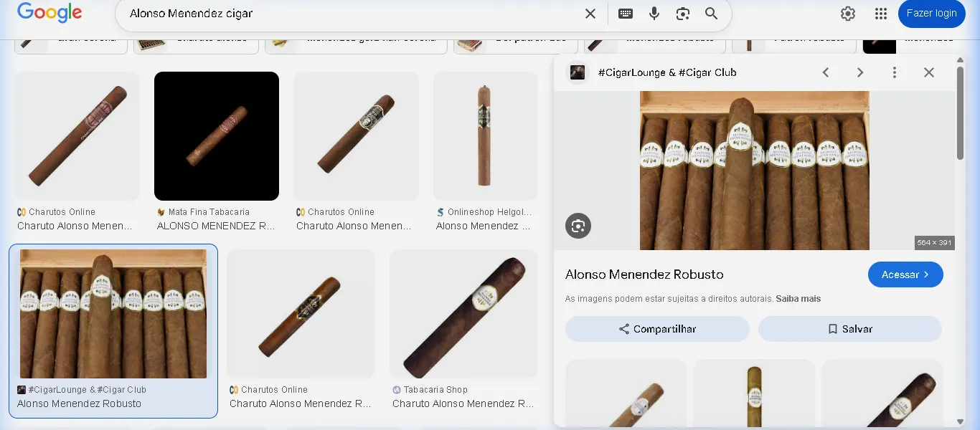The height and width of the screenshot is (430, 980).
Task: Click the Mata Fina Tabacaria source label
Action: coord(209,212)
